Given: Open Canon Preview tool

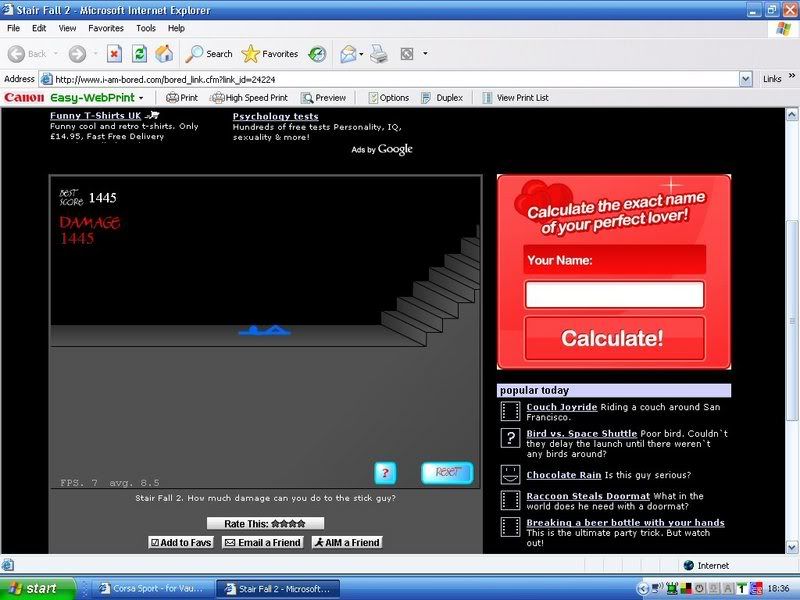Looking at the screenshot, I should pyautogui.click(x=323, y=98).
